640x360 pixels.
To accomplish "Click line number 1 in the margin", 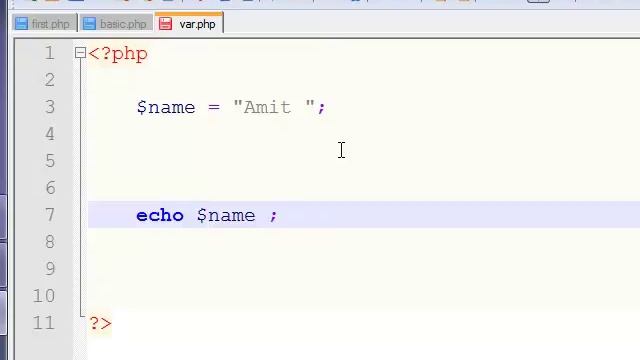I will [49, 53].
